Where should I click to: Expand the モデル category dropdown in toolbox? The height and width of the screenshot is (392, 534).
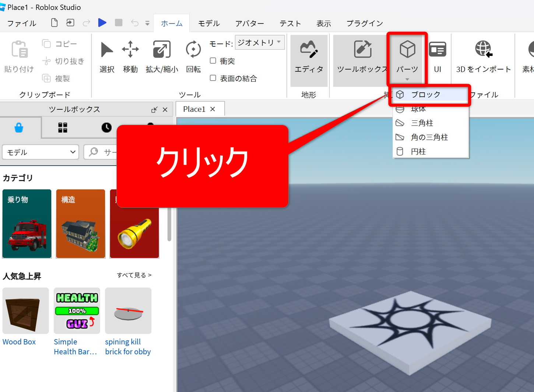pyautogui.click(x=41, y=152)
